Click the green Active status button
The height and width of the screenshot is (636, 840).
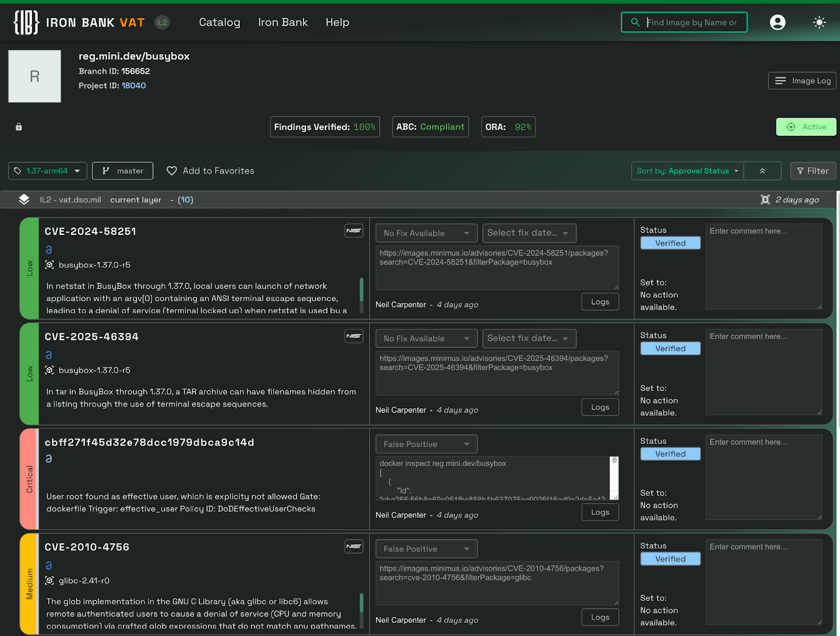806,126
